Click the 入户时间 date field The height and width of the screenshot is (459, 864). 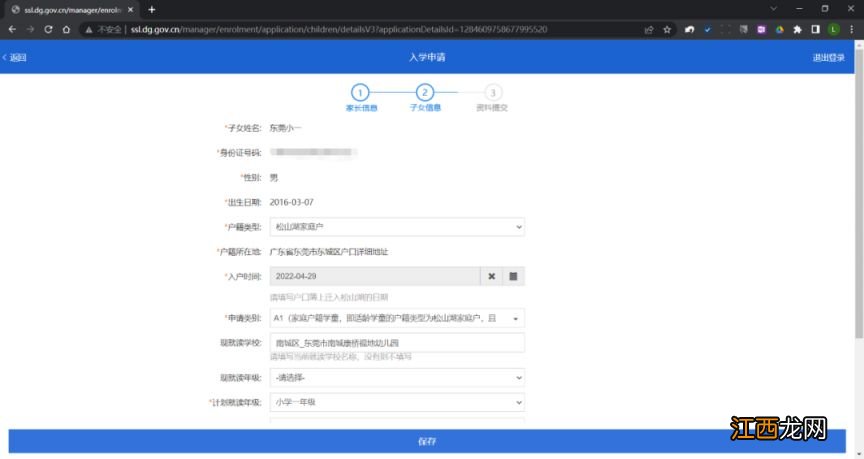tap(375, 276)
